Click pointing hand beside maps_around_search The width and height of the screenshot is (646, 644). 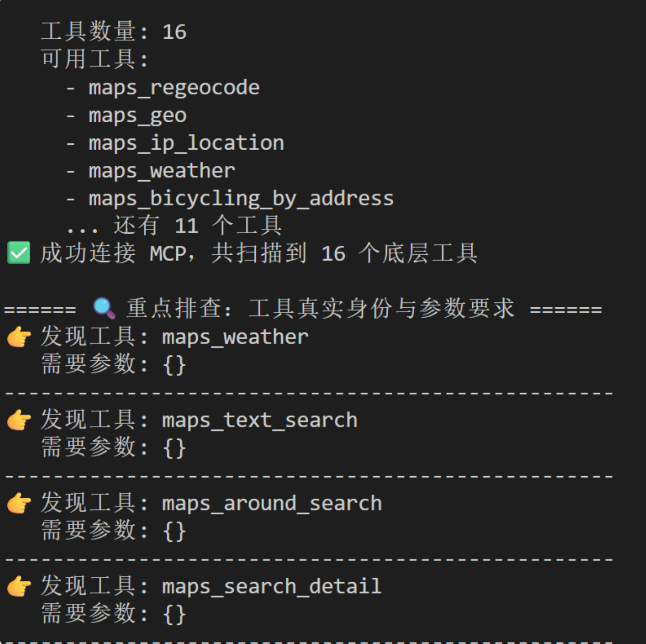tap(19, 503)
